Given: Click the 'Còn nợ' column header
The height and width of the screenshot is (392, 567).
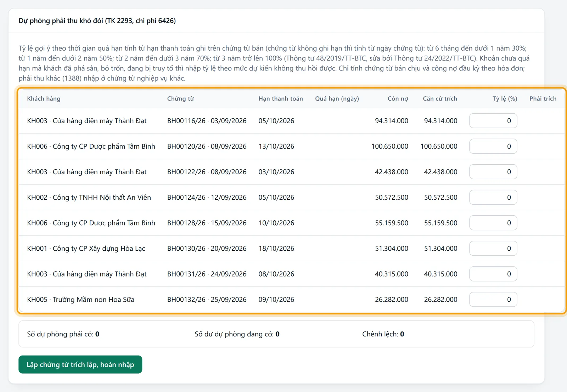Looking at the screenshot, I should pos(398,98).
